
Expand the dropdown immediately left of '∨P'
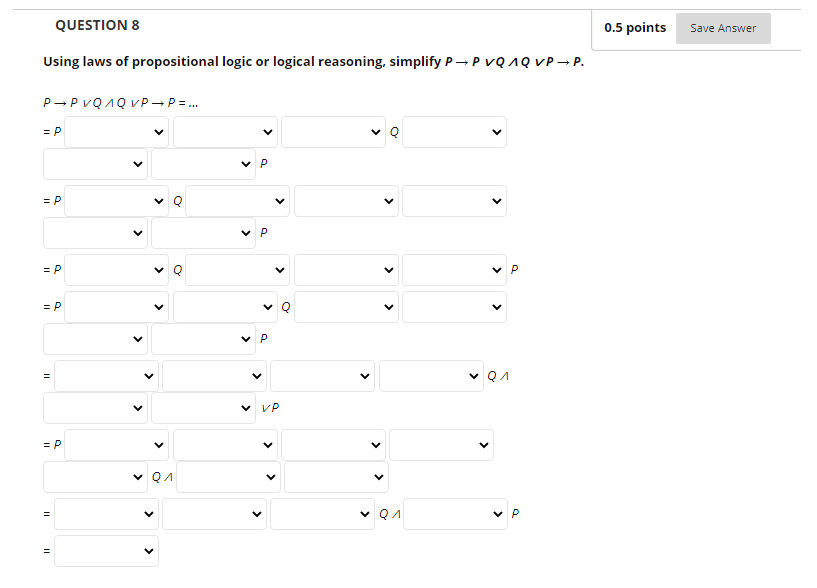tap(203, 408)
